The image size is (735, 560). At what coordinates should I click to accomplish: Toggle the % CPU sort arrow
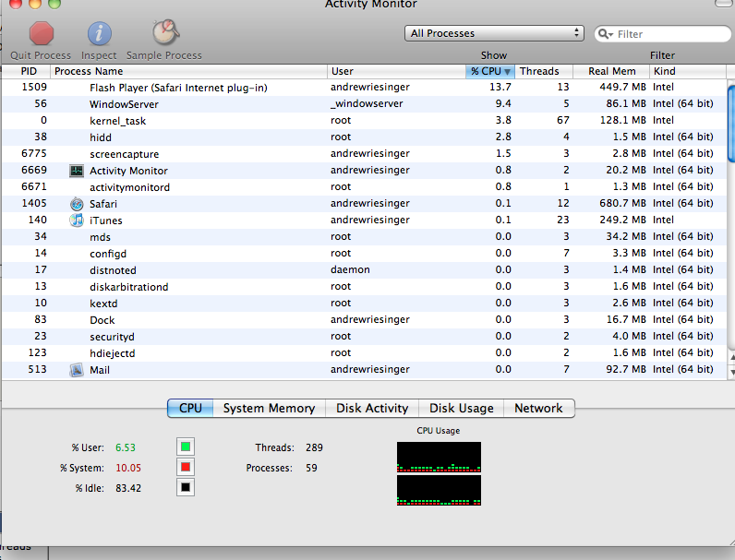507,72
